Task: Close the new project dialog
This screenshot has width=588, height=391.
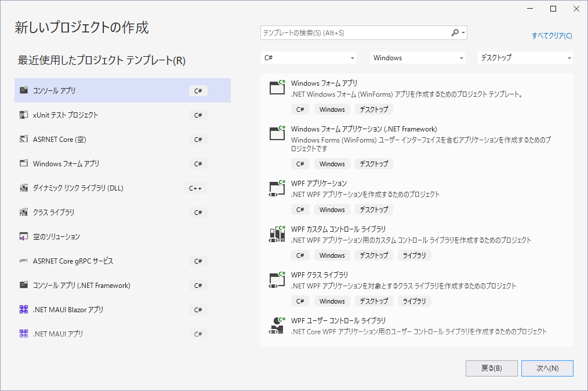Action: (576, 9)
